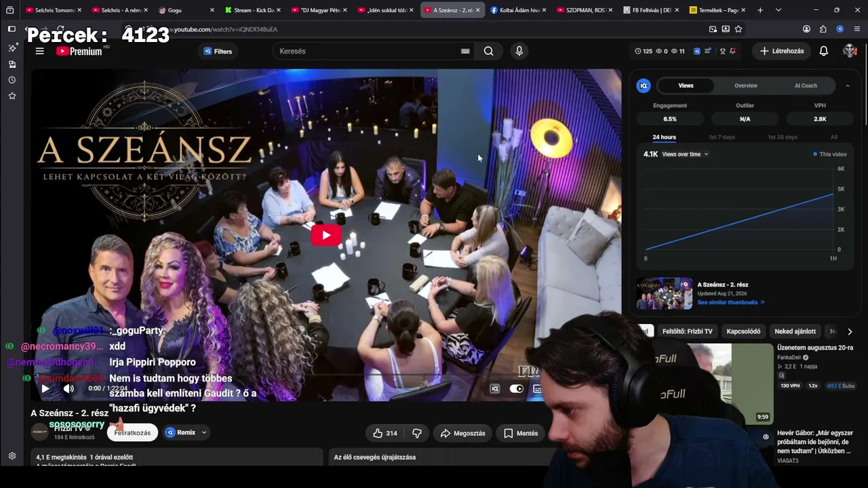The width and height of the screenshot is (868, 488).
Task: Mute the video with speaker icon
Action: [68, 388]
